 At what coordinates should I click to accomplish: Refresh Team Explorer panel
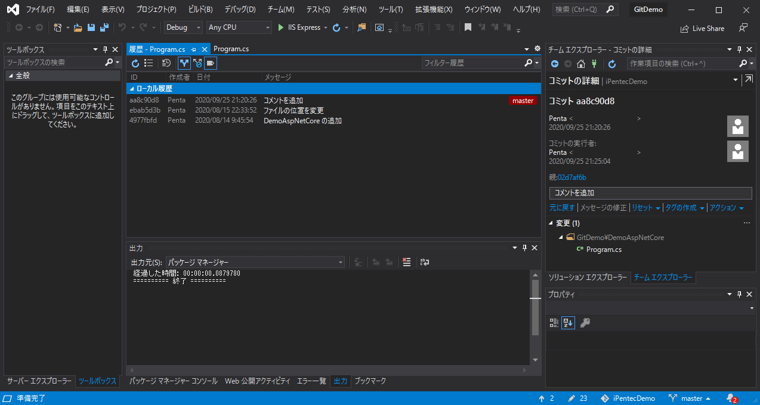(x=612, y=63)
